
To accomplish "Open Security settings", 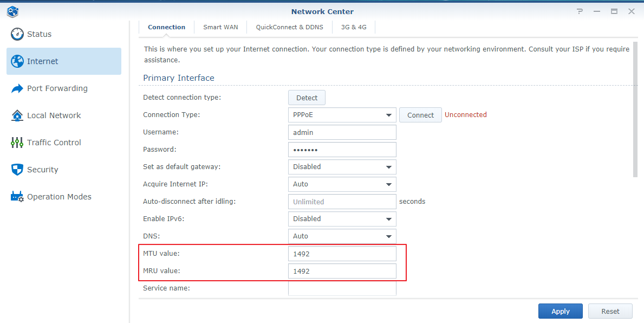I will 42,169.
